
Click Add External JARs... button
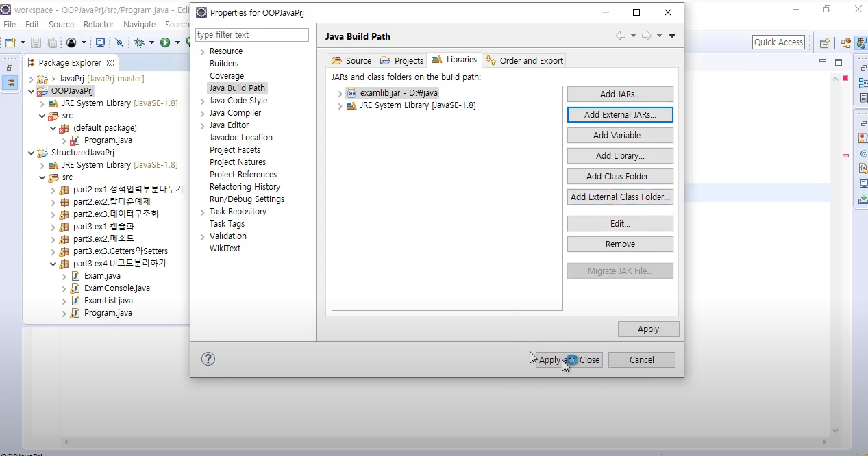pos(620,114)
